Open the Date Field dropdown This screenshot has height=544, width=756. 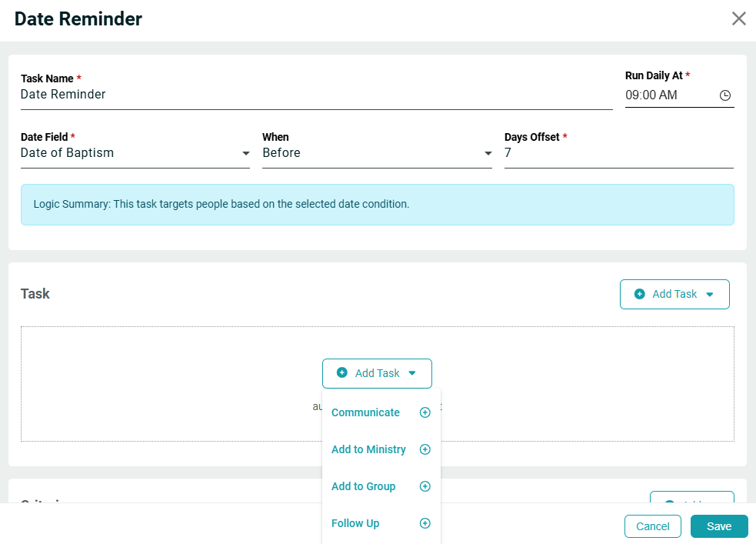135,153
